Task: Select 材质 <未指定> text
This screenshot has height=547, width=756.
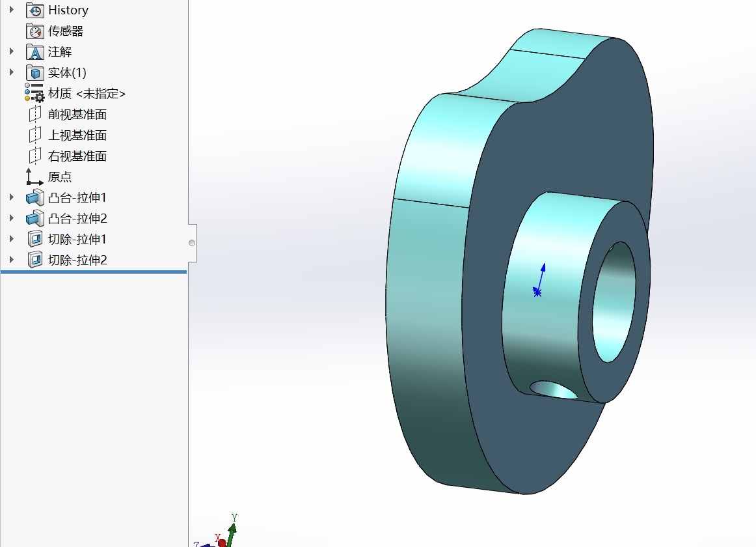Action: (x=87, y=93)
